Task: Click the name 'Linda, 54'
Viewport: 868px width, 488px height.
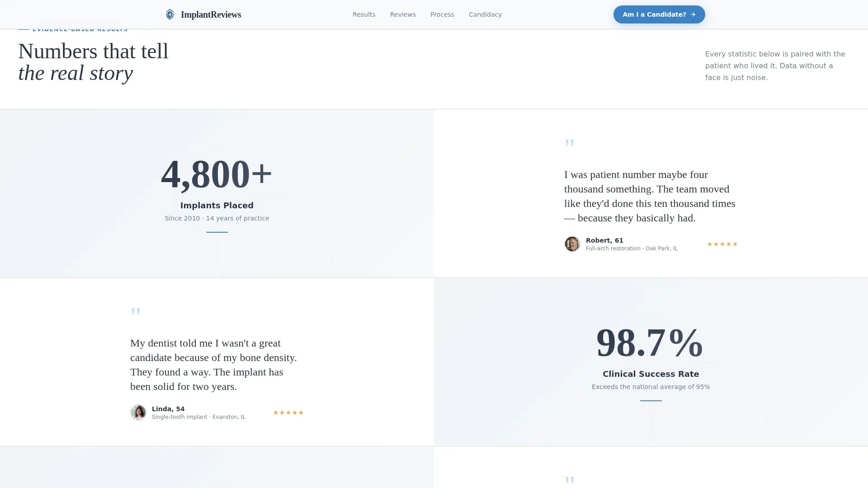Action: click(x=168, y=409)
